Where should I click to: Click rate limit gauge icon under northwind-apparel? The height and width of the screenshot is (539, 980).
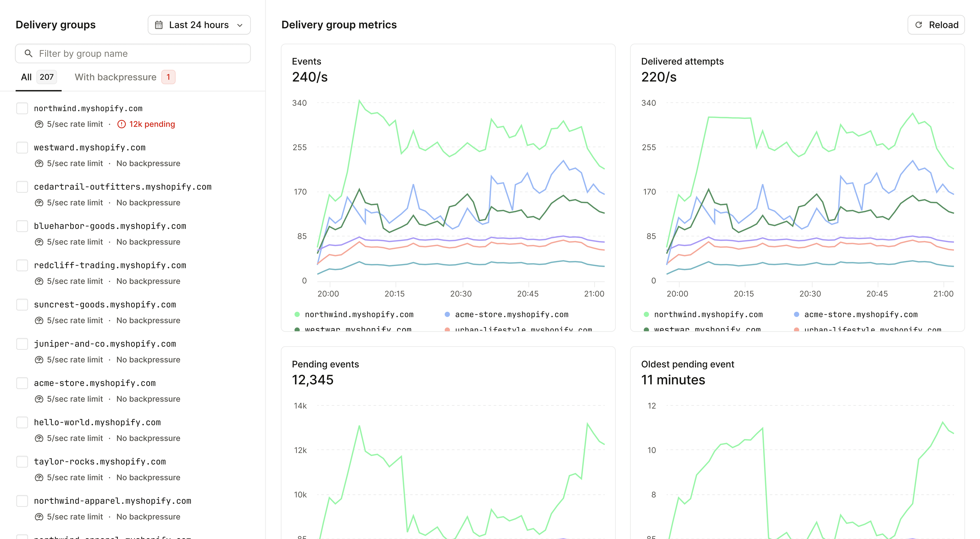pyautogui.click(x=39, y=517)
